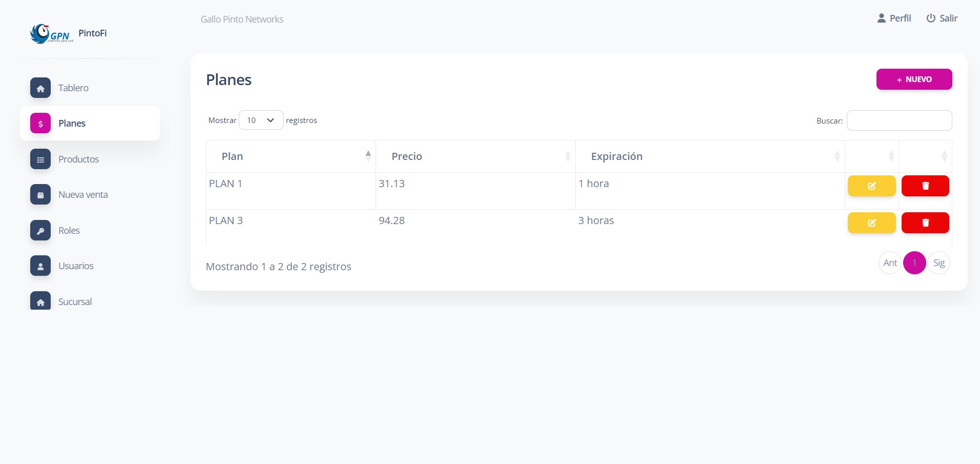Edit PLAN 3 using the yellow pencil button
980x464 pixels.
871,223
